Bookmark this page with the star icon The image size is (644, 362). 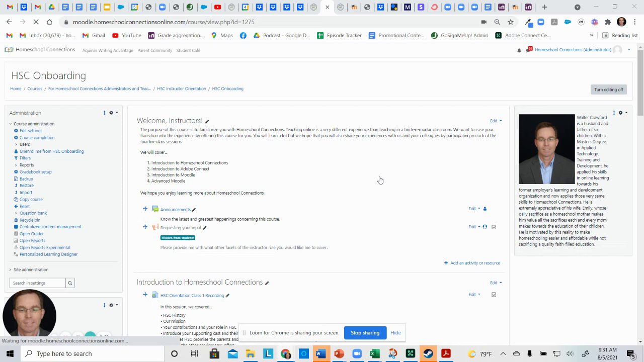point(511,22)
